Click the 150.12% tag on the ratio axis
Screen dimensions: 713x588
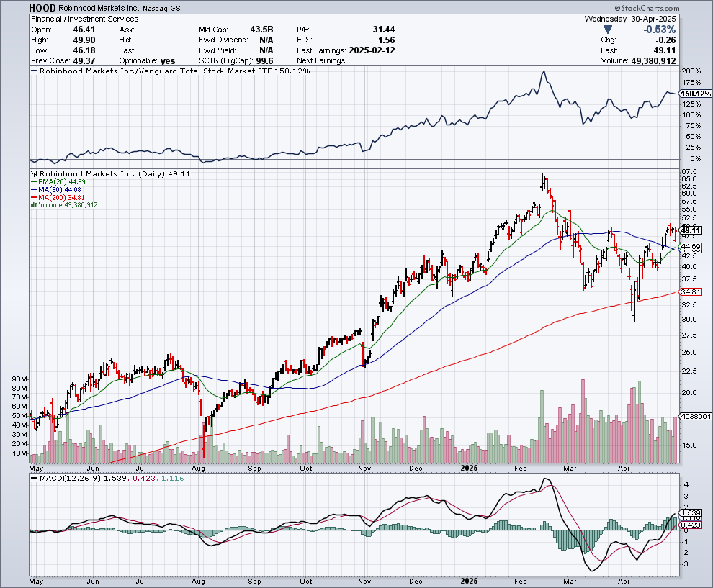696,94
